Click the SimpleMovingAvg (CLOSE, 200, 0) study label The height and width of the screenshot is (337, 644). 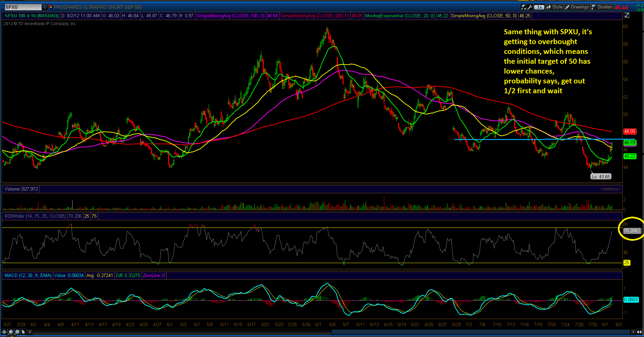point(315,16)
